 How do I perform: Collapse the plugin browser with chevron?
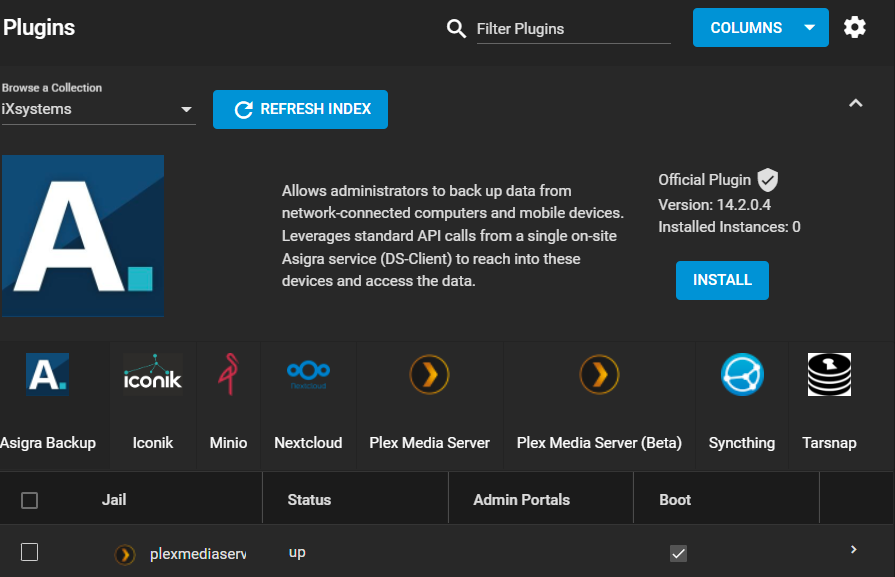click(x=855, y=103)
